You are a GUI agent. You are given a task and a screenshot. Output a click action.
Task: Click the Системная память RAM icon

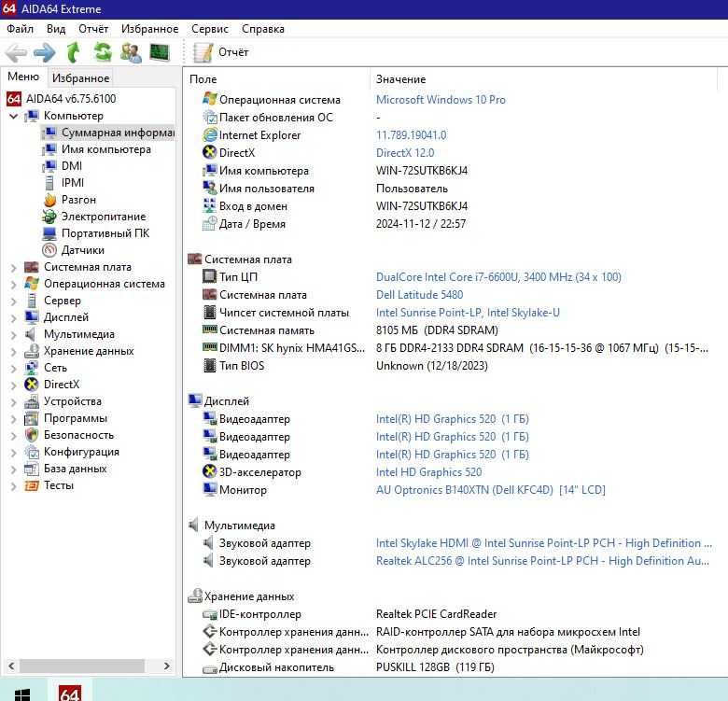pos(210,329)
